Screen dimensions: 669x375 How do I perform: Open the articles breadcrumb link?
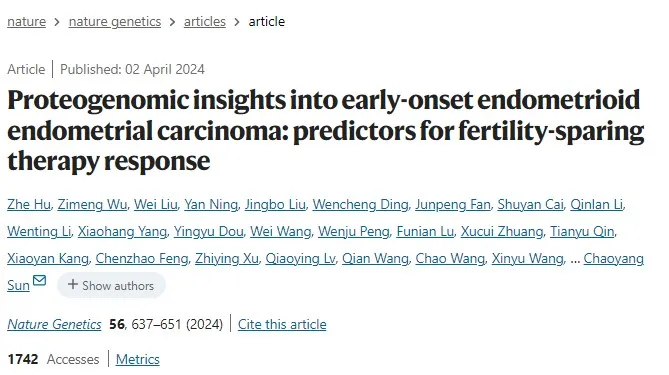pyautogui.click(x=205, y=21)
